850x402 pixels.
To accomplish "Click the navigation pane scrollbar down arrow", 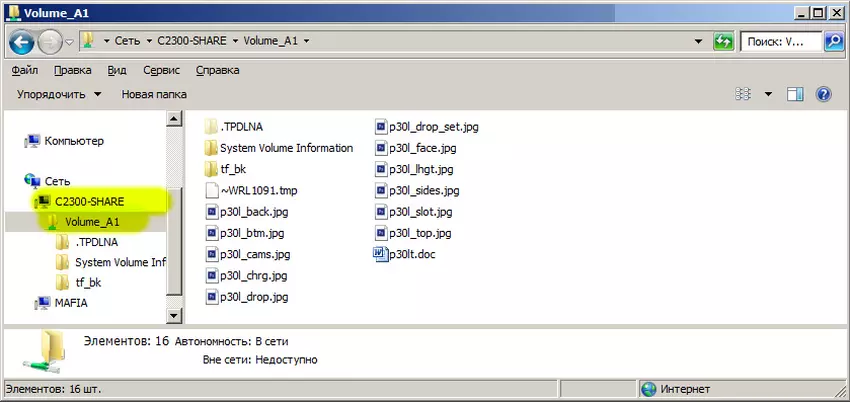I will point(174,315).
